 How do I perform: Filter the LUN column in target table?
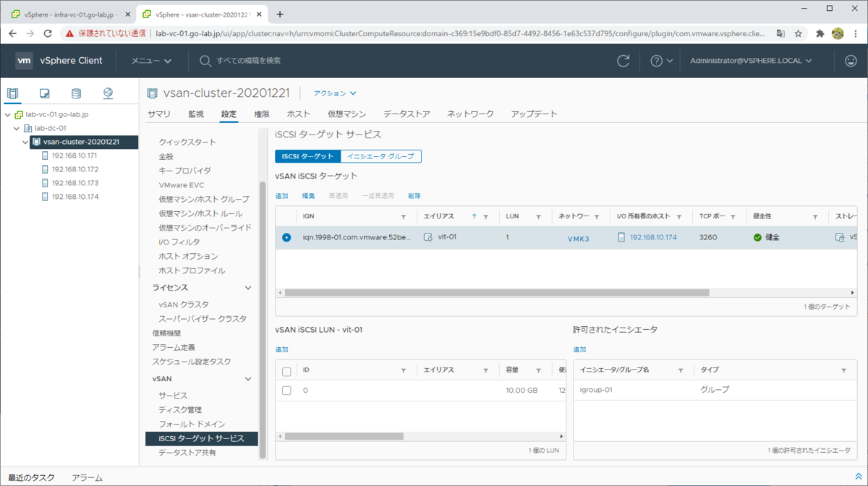539,217
